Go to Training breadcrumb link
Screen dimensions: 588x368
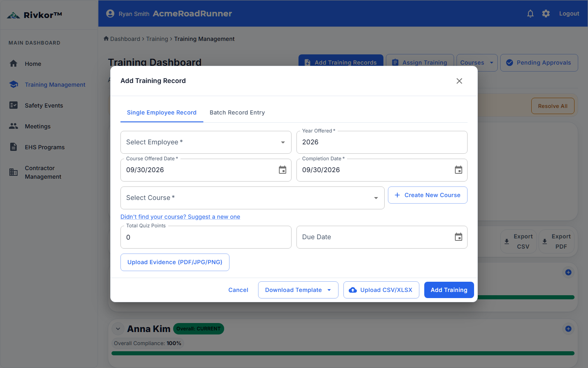tap(157, 39)
